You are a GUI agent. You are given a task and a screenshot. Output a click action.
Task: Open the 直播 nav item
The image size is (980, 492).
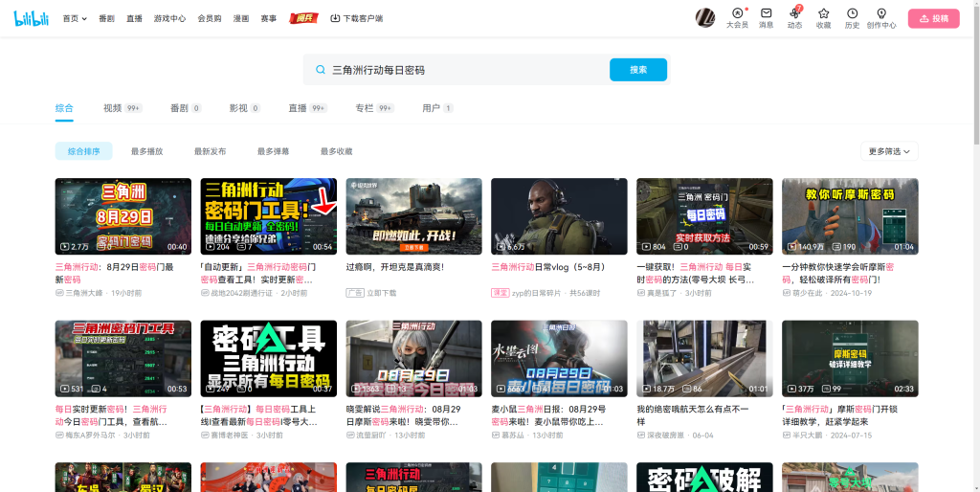134,19
